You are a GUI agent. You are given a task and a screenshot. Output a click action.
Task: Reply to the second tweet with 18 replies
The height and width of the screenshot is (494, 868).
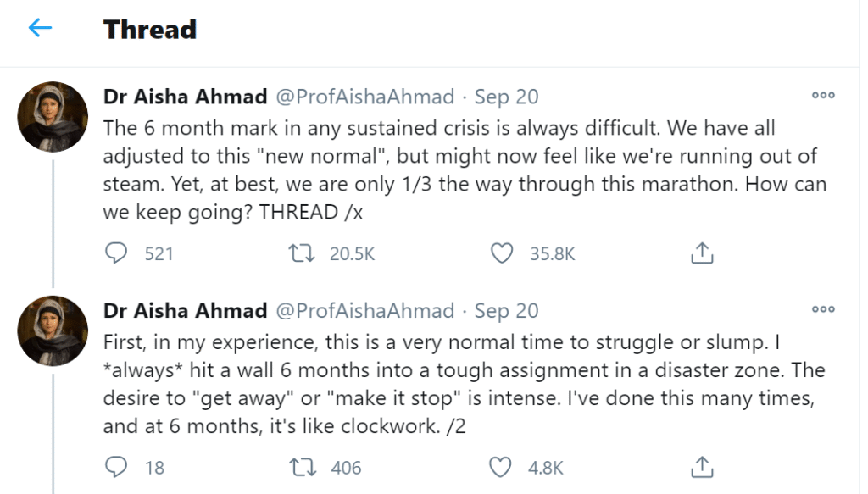pos(116,467)
